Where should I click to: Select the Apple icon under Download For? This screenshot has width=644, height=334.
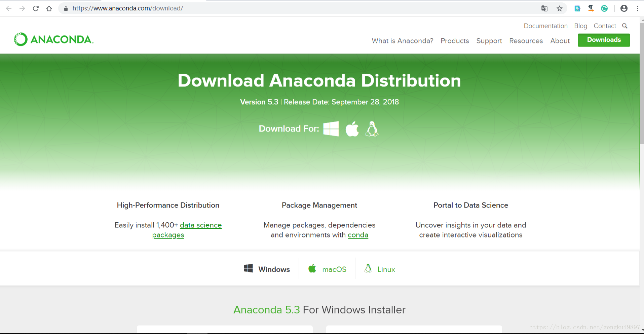click(352, 128)
